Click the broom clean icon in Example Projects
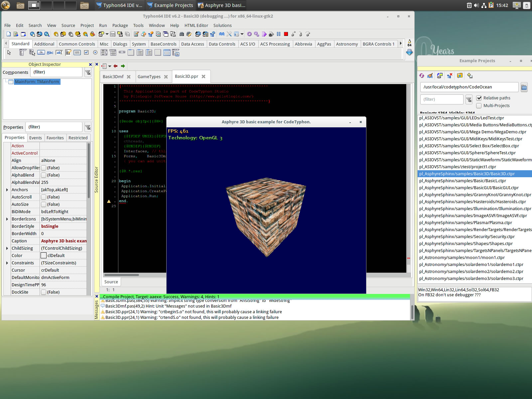Image resolution: width=532 pixels, height=399 pixels. click(430, 75)
